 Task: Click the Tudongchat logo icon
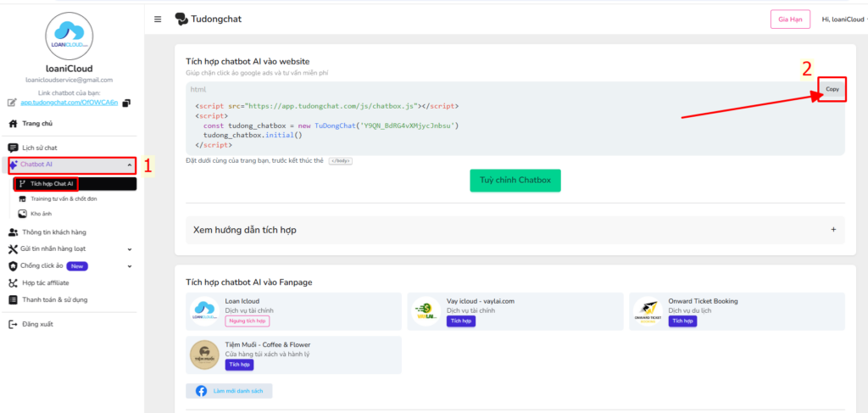click(181, 20)
